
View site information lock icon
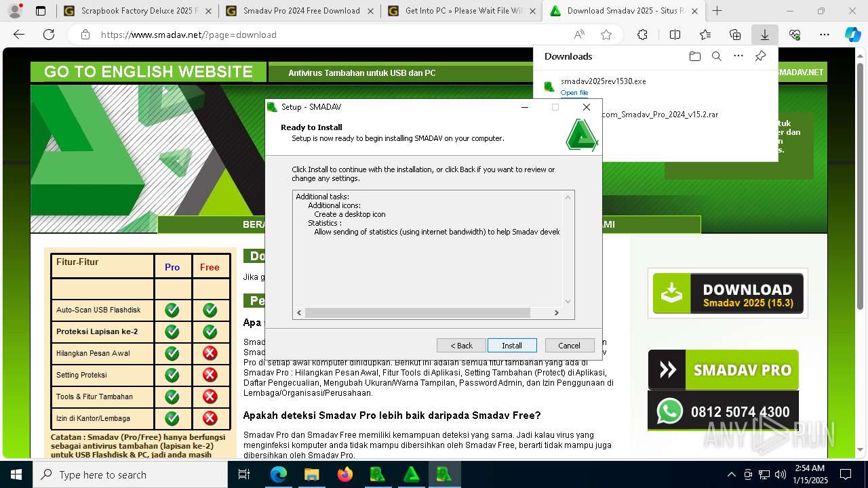85,35
